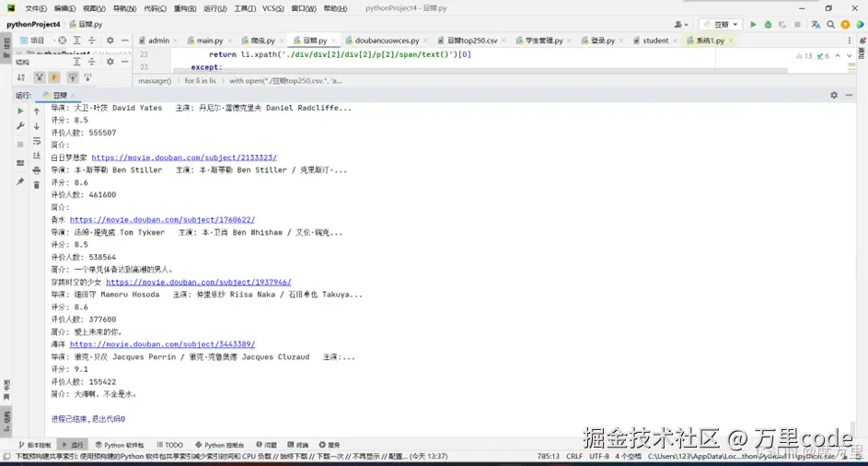Click the editor horizontal scrollbar

point(480,71)
